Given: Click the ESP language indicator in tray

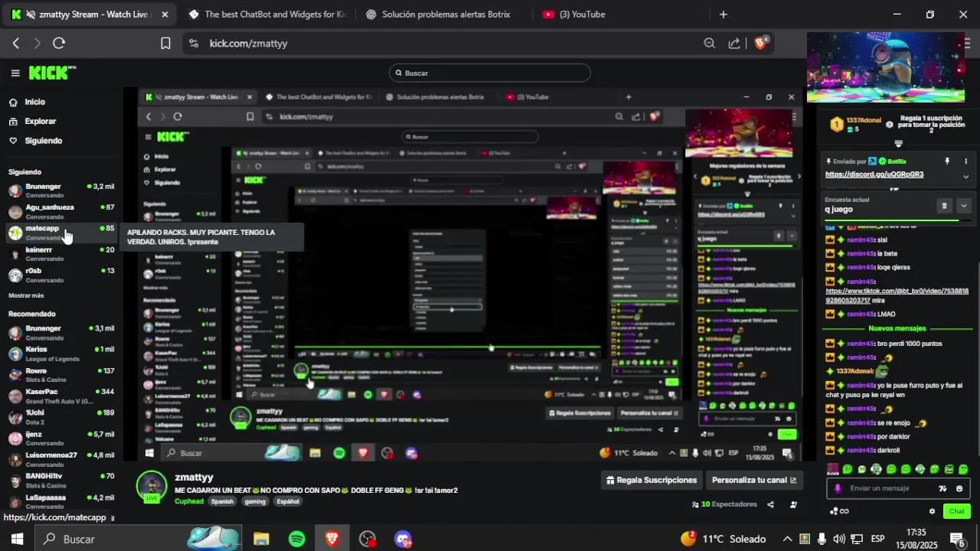Looking at the screenshot, I should coord(877,539).
